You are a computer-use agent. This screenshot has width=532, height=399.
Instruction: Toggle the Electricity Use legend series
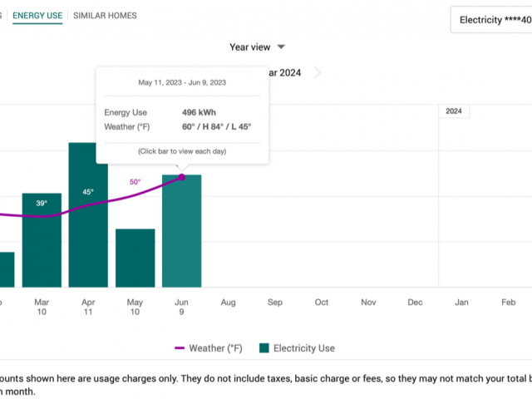coord(303,348)
